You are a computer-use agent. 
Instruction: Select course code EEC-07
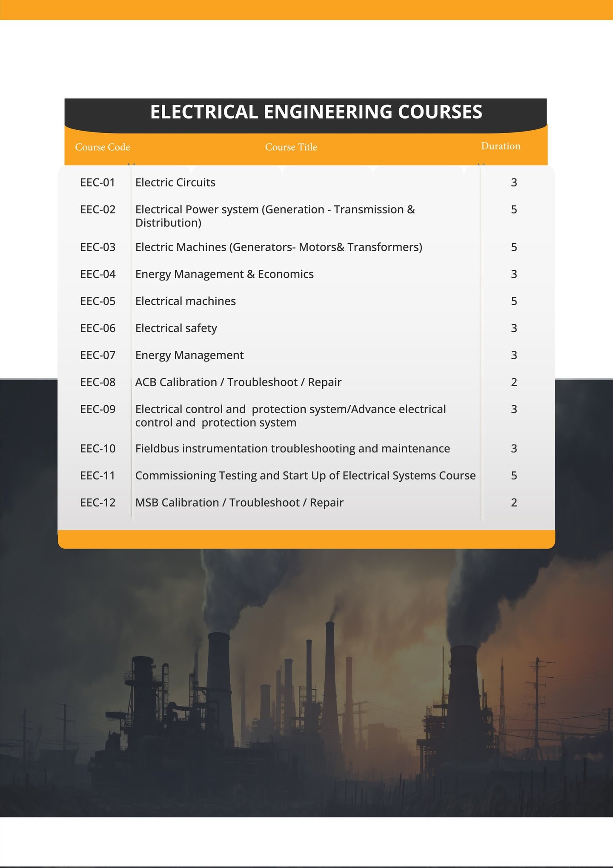tap(98, 355)
